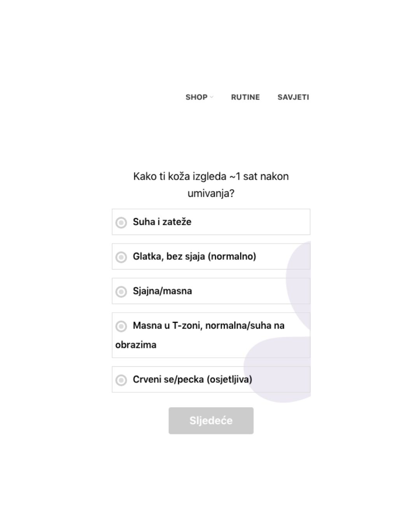Click the 'Glatka, bez sjaja (normalno)' label
The width and height of the screenshot is (420, 525).
194,256
